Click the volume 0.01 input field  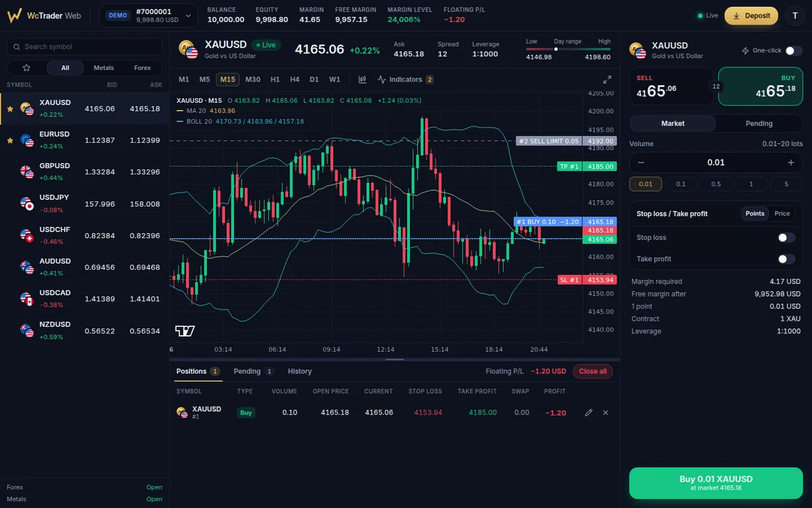(x=716, y=163)
